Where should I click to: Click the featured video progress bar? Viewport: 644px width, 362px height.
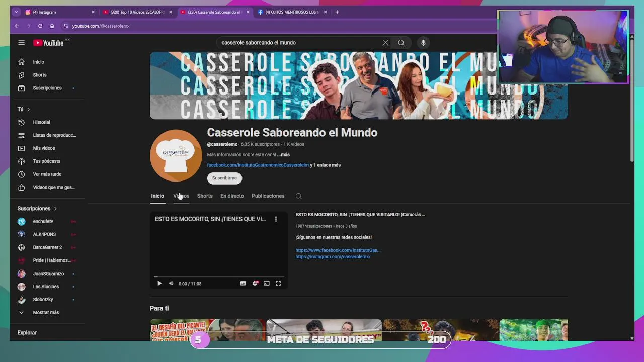tap(219, 276)
